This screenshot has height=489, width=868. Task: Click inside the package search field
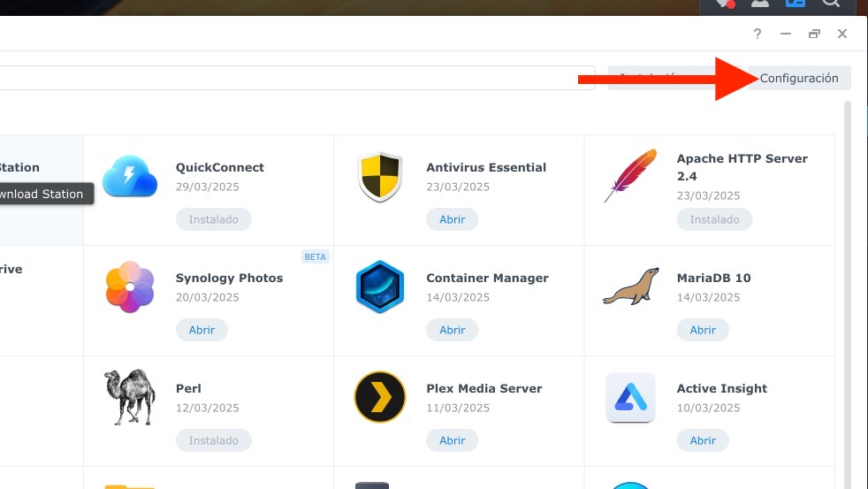click(297, 78)
